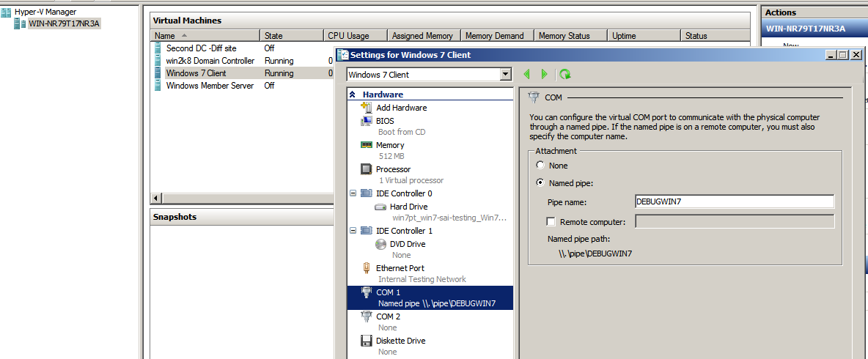Sort by the CPU Usage column header
This screenshot has width=868, height=359.
(x=356, y=35)
